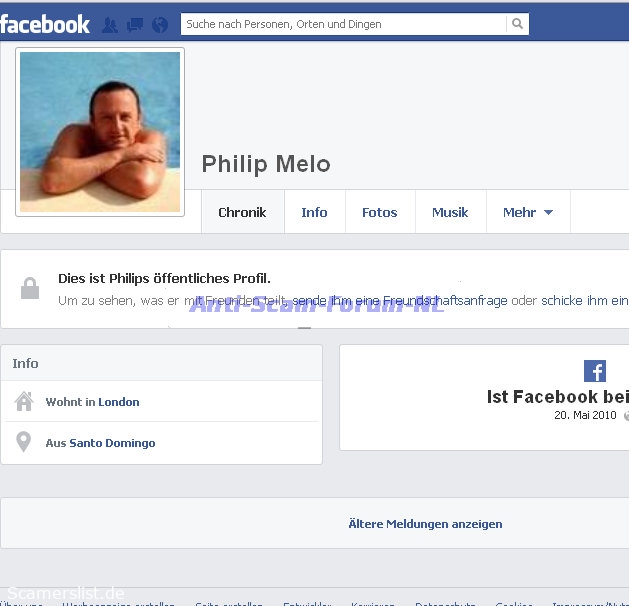The height and width of the screenshot is (606, 629).
Task: Click the London link
Action: (119, 402)
